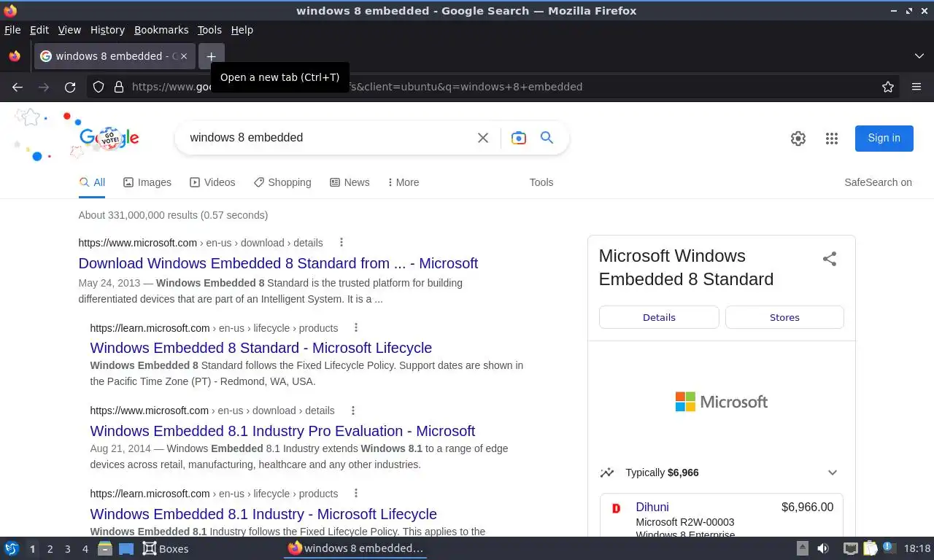Click the removable media tray icon
This screenshot has width=934, height=560.
coord(803,548)
